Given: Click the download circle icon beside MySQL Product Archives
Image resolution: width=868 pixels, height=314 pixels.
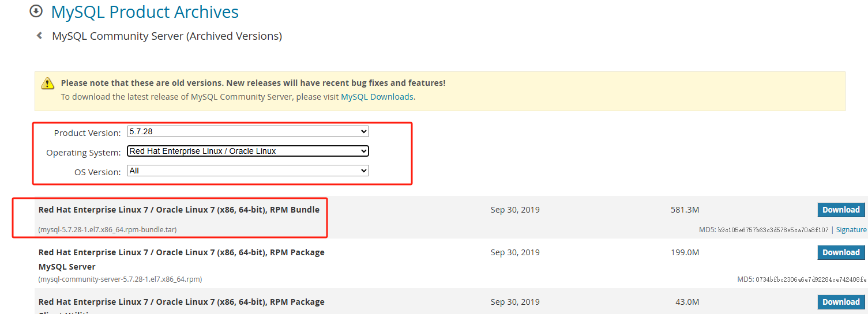Looking at the screenshot, I should point(36,11).
